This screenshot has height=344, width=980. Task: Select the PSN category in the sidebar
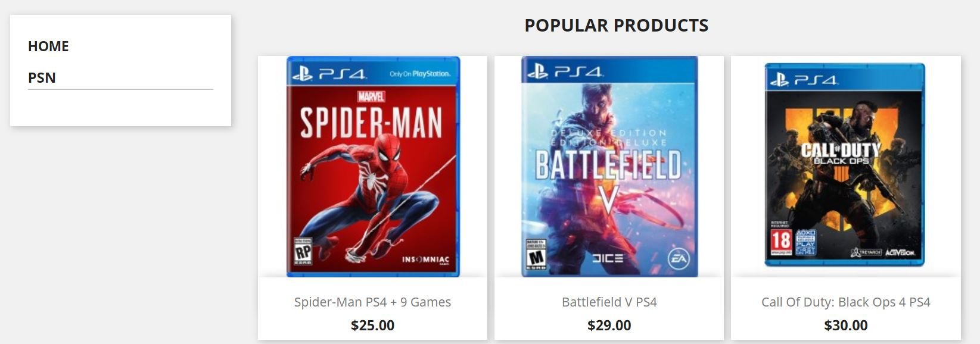pos(42,78)
